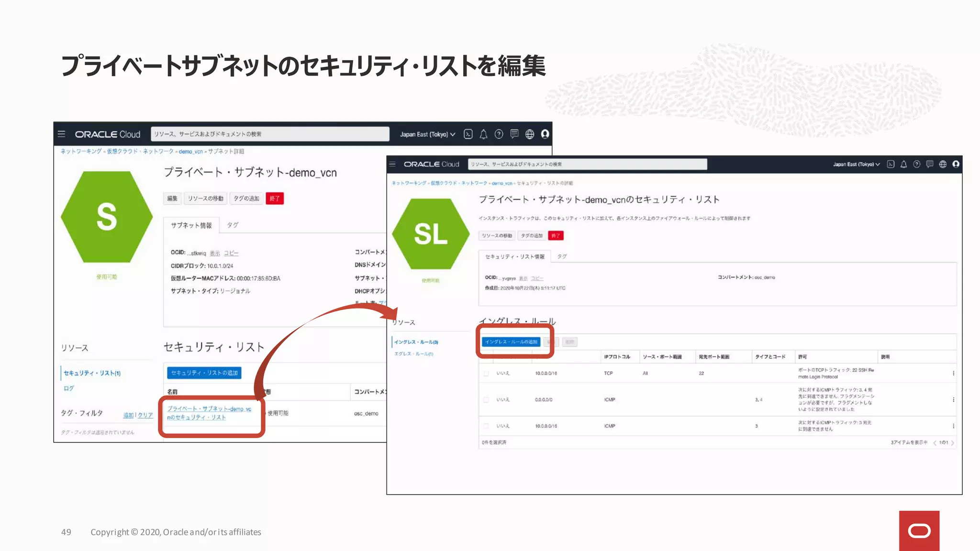980x551 pixels.
Task: Switch to タグ tab in security list window
Action: (562, 256)
